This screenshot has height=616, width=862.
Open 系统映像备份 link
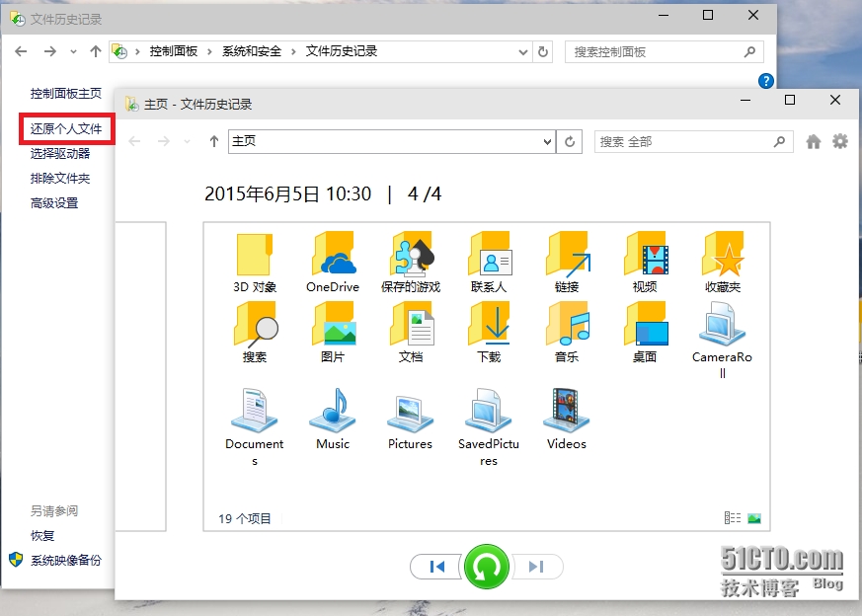[x=66, y=560]
